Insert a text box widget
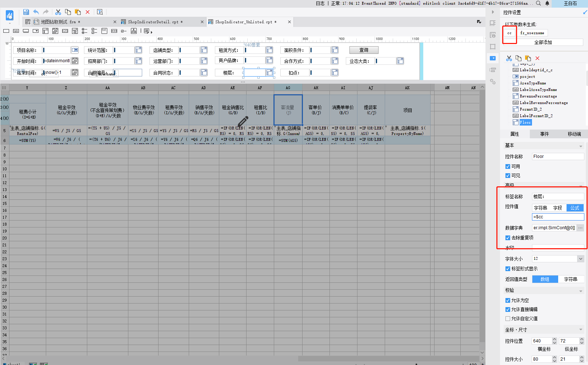Viewport: 588px width, 365px height. click(x=6, y=31)
